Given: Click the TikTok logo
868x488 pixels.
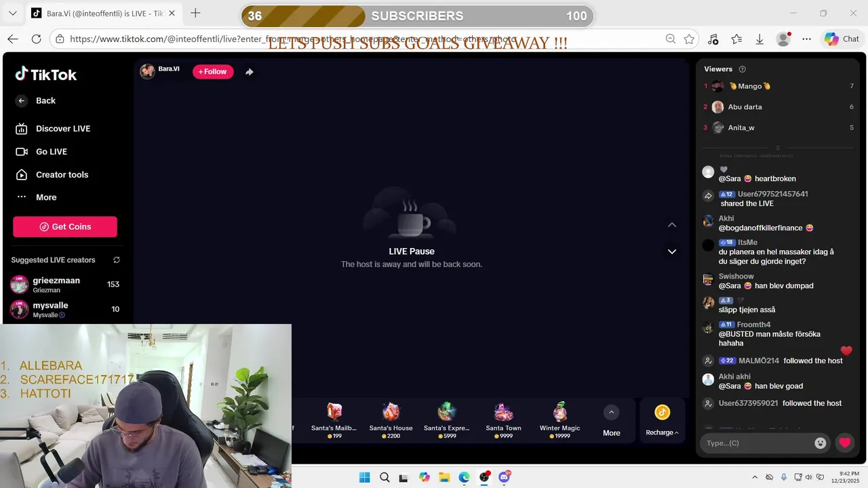Looking at the screenshot, I should (46, 75).
